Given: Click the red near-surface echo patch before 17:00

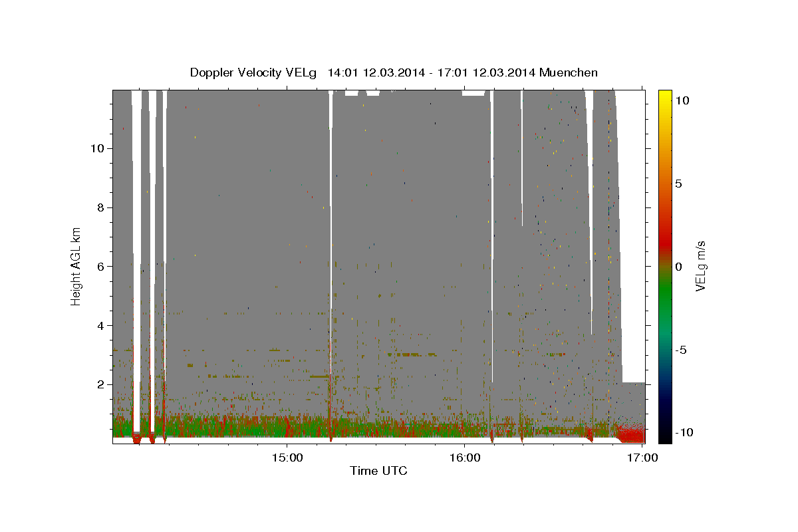Looking at the screenshot, I should [x=632, y=435].
